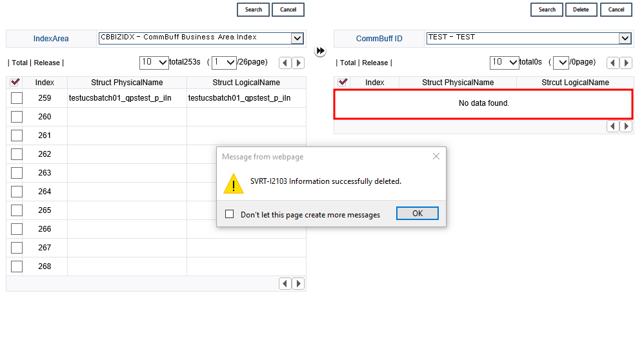644x362 pixels.
Task: Open left panel rows-per-page dropdown showing 10
Action: [154, 63]
